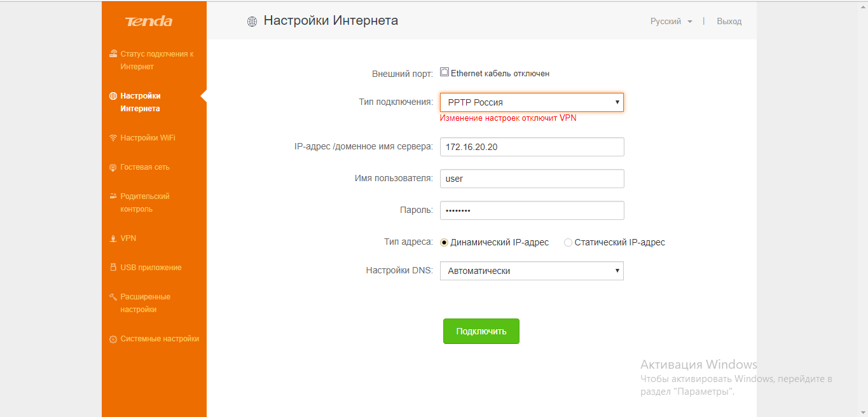868x417 pixels.
Task: Click the Выход logout link
Action: click(x=729, y=22)
